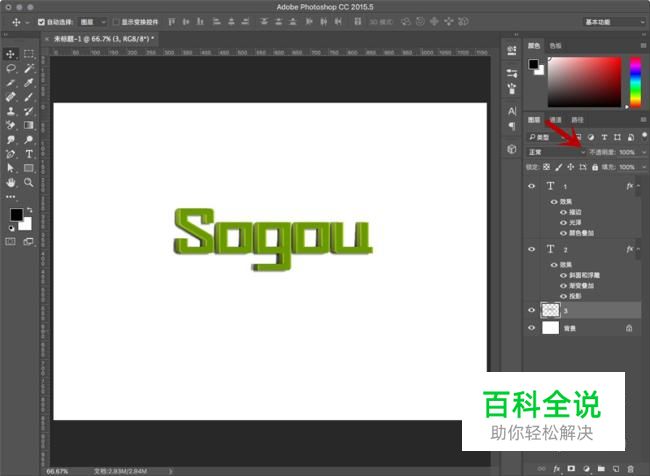Turn layer filtering on or off switch

[644, 136]
